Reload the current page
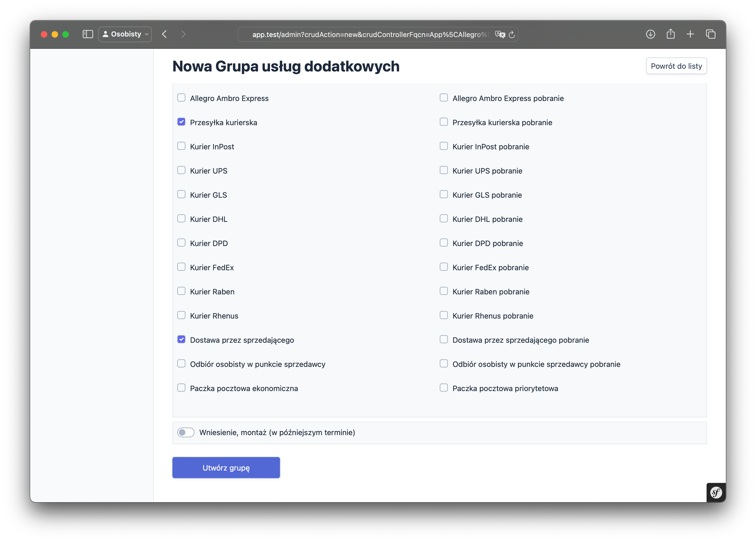Screen dimensions: 756x542 click(512, 34)
